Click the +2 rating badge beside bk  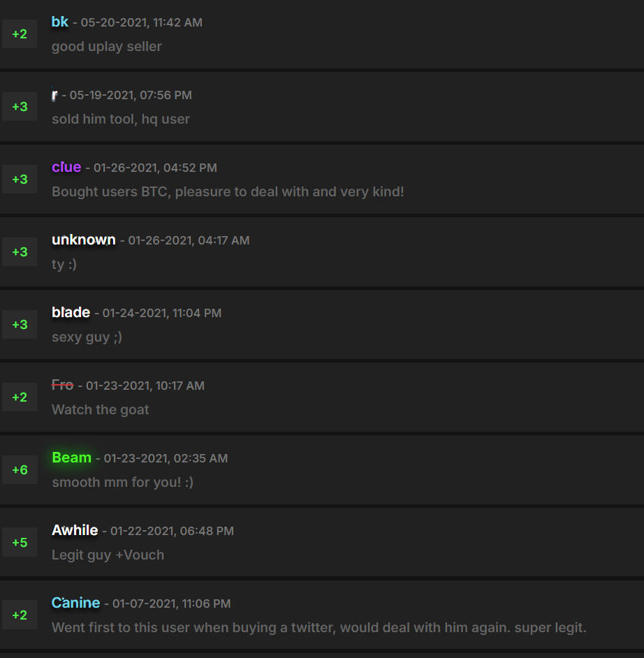coord(20,34)
